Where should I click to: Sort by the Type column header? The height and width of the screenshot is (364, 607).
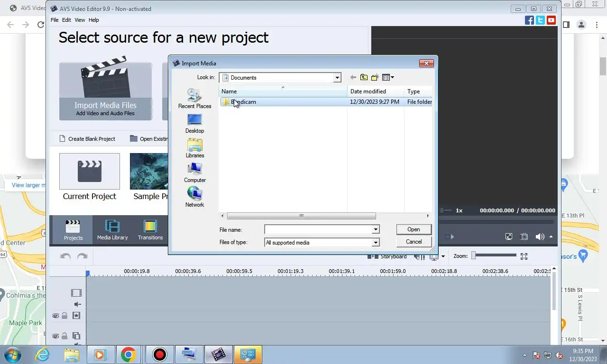418,91
